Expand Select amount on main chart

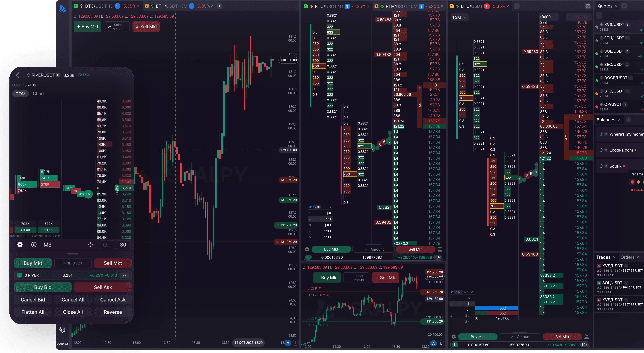point(117,27)
